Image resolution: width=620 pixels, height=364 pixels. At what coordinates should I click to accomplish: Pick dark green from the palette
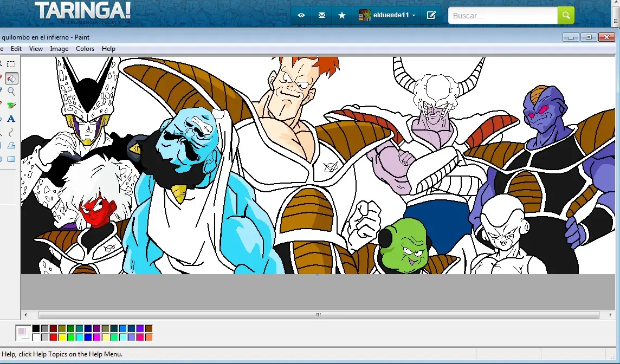point(71,328)
